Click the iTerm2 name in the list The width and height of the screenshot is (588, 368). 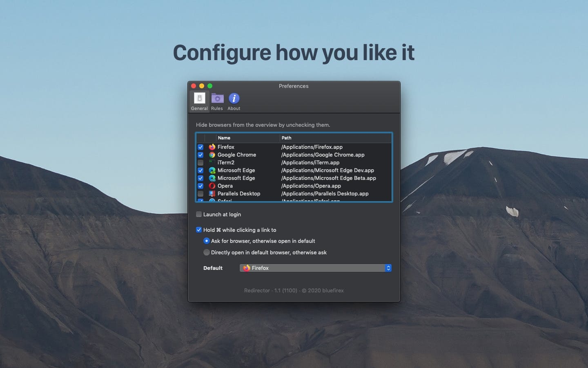226,162
